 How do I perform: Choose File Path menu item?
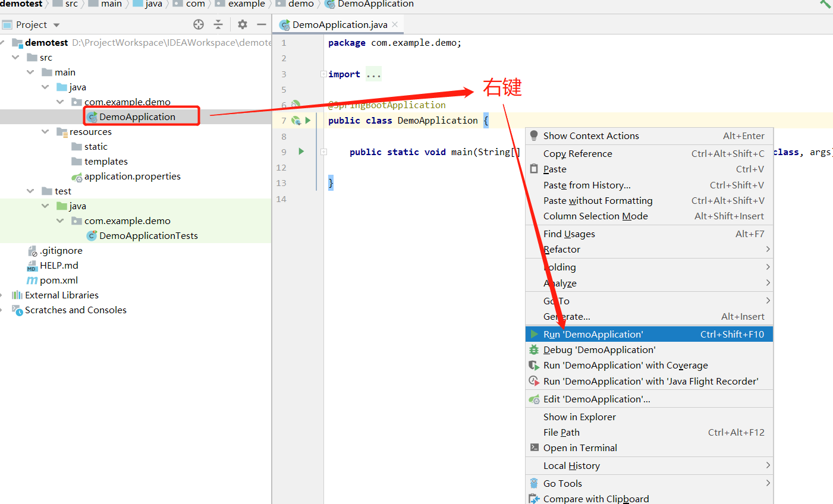tap(649, 432)
